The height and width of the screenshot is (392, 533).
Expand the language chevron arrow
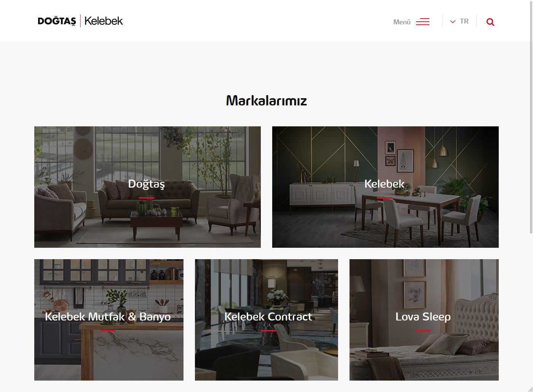[453, 22]
